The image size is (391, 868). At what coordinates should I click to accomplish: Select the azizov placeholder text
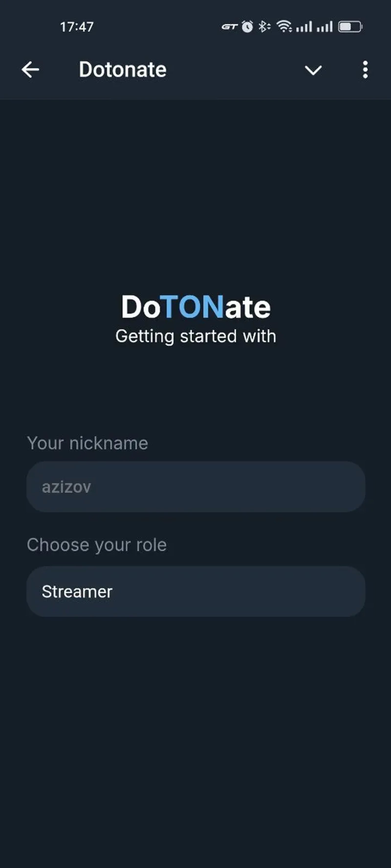point(66,486)
